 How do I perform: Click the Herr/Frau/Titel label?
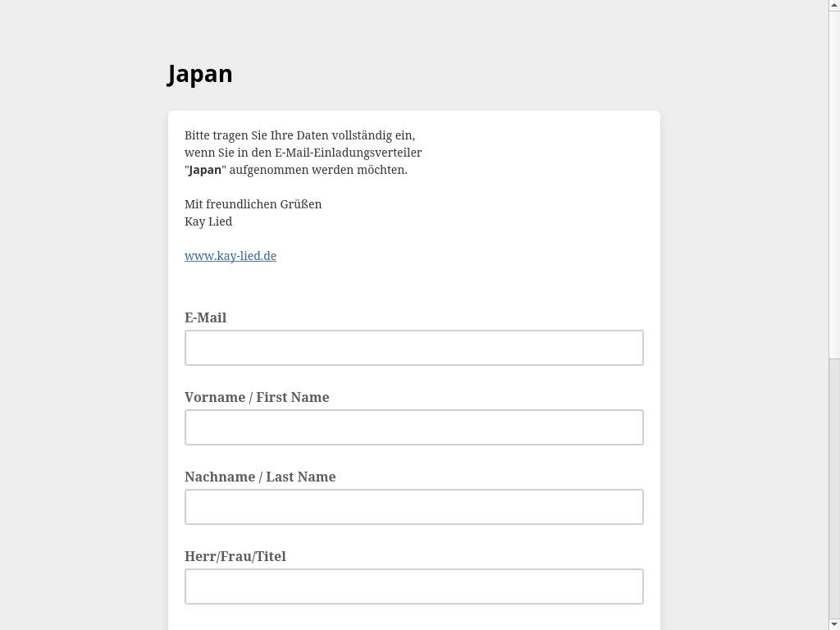coord(235,556)
